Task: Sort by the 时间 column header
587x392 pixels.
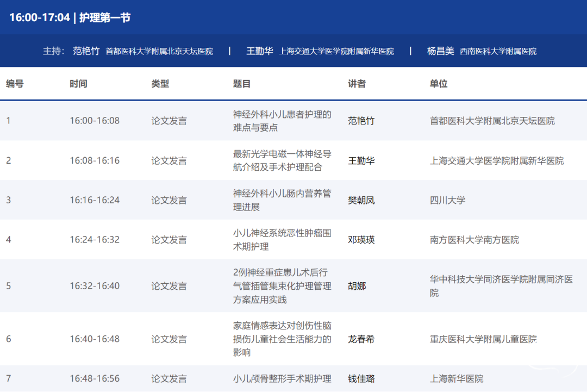Action: click(78, 84)
